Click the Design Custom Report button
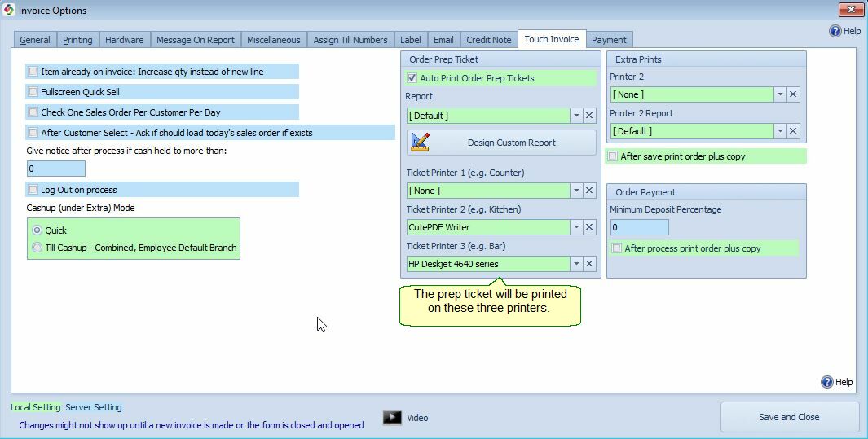The width and height of the screenshot is (868, 439). (x=501, y=143)
